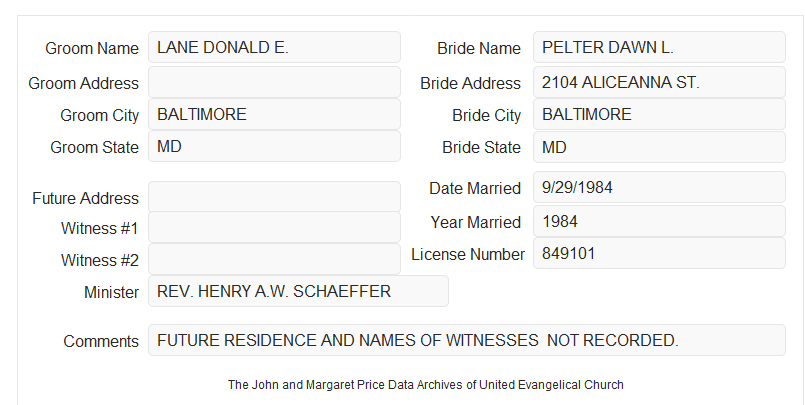Viewport: 805px width, 405px height.
Task: Select the Bride Address field
Action: coord(659,82)
